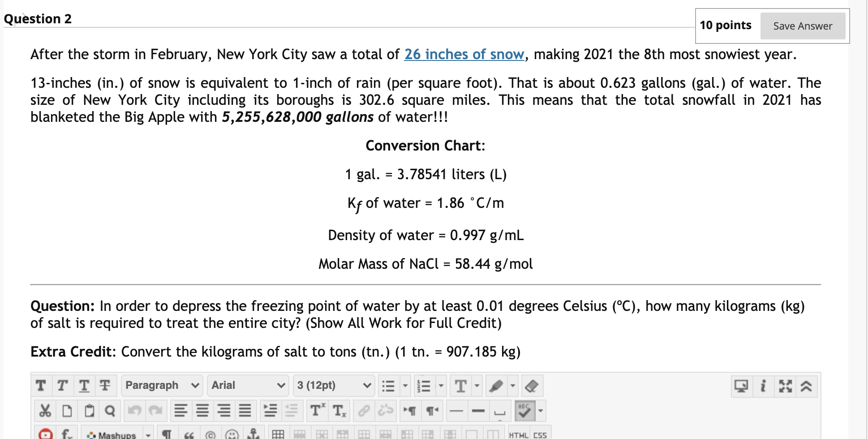This screenshot has width=868, height=439.
Task: Apply superscript formatting
Action: coord(318,410)
